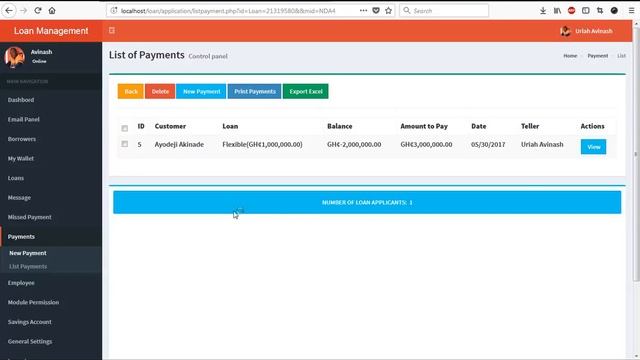Open page actions three-dot menu in URL bar
This screenshot has height=360, width=640.
[x=363, y=11]
